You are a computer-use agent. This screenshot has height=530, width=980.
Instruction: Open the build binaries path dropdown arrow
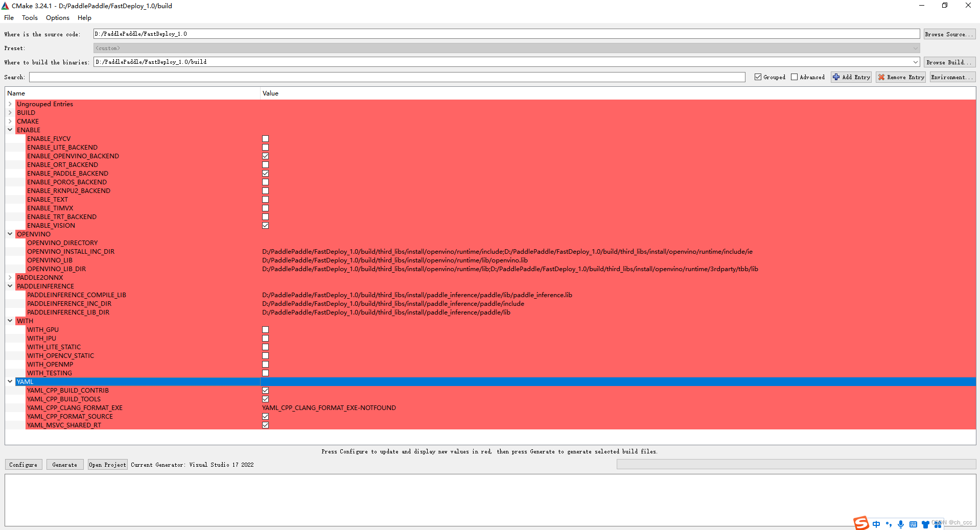click(915, 62)
